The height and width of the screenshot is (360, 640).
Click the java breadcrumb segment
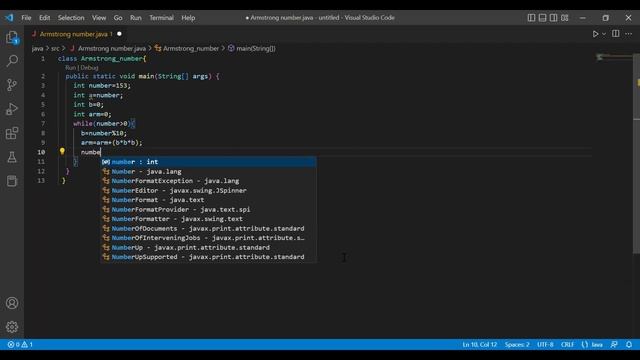tap(37, 49)
